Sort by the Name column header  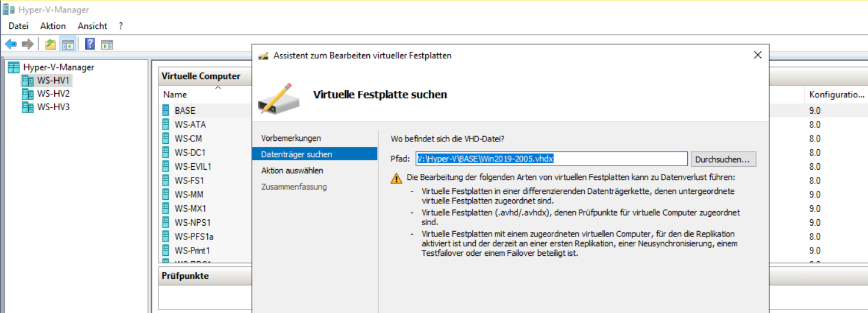174,94
